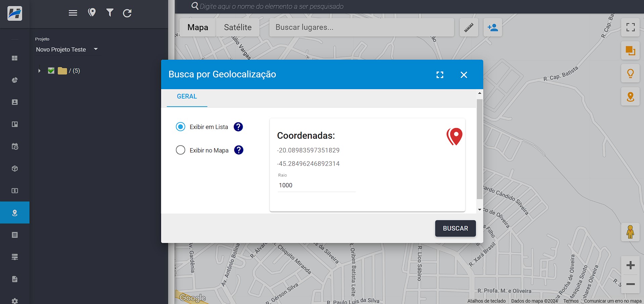Click the location pin toolbar icon
This screenshot has width=644, height=304.
pyautogui.click(x=92, y=13)
